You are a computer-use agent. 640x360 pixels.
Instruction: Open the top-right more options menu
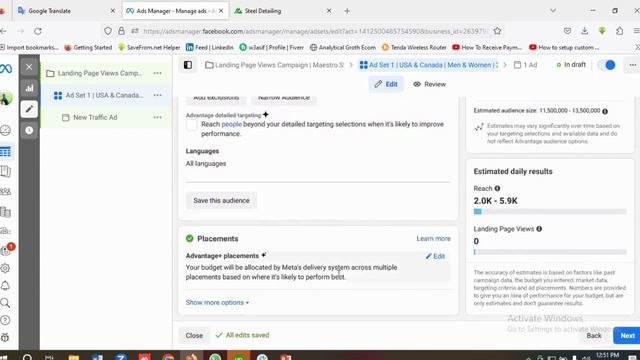633,65
